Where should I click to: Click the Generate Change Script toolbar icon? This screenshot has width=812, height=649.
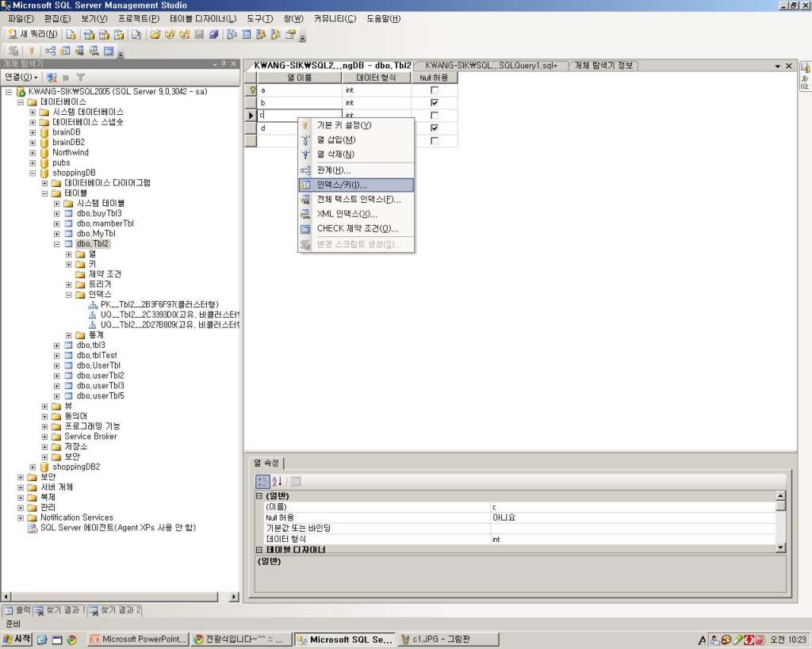point(13,51)
